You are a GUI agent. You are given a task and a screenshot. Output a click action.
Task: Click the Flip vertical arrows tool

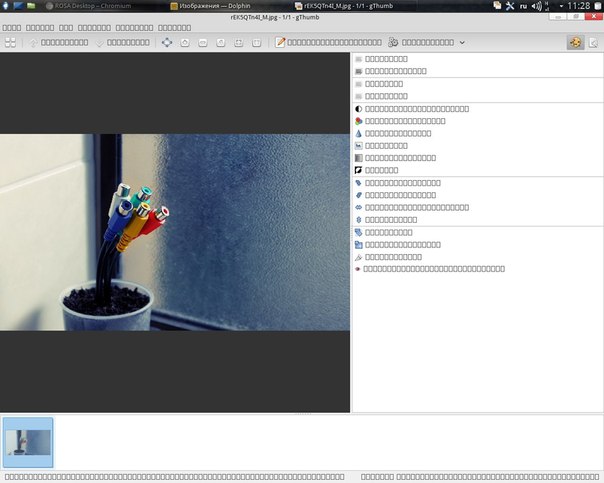point(386,220)
